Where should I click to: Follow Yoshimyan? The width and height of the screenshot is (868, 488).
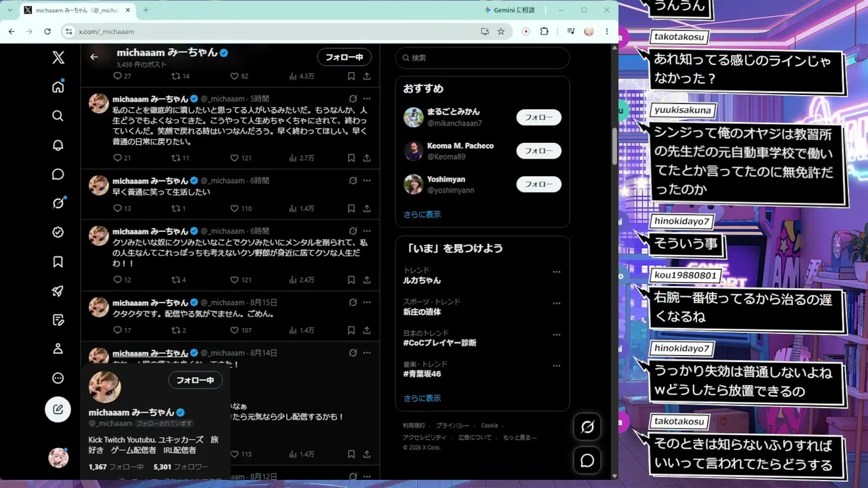coord(538,184)
